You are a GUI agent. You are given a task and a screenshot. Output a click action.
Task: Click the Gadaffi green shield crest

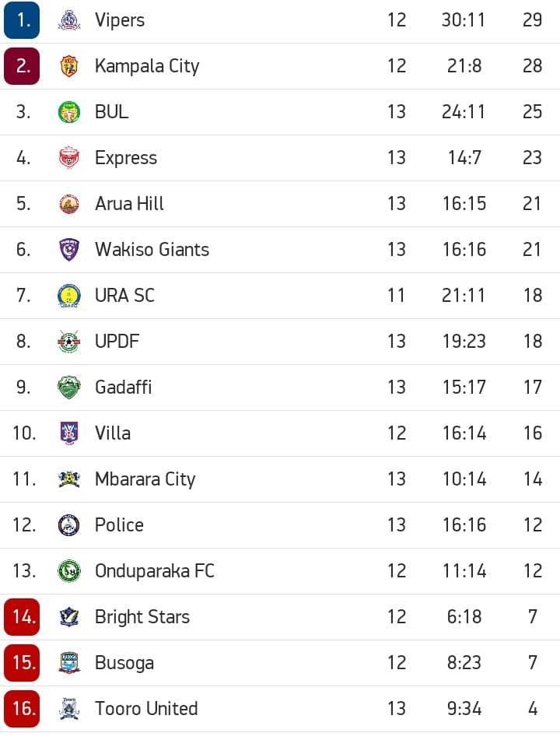pyautogui.click(x=69, y=388)
